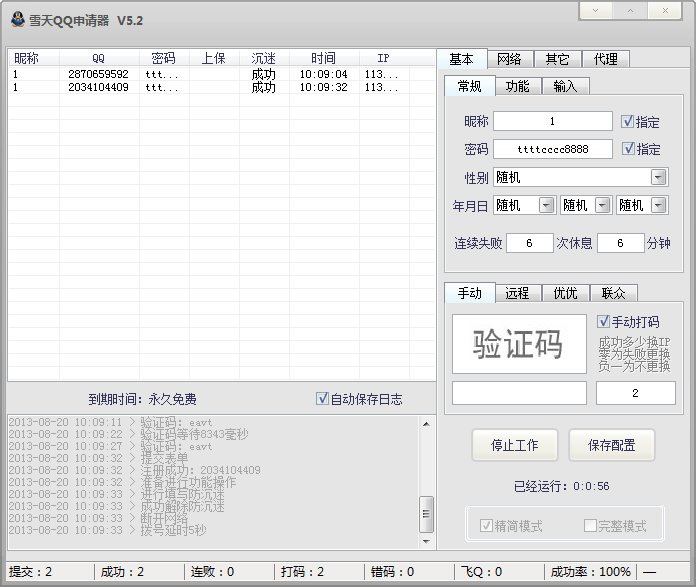Image resolution: width=696 pixels, height=587 pixels.
Task: Select the 功能 sub-tab
Action: coord(518,86)
